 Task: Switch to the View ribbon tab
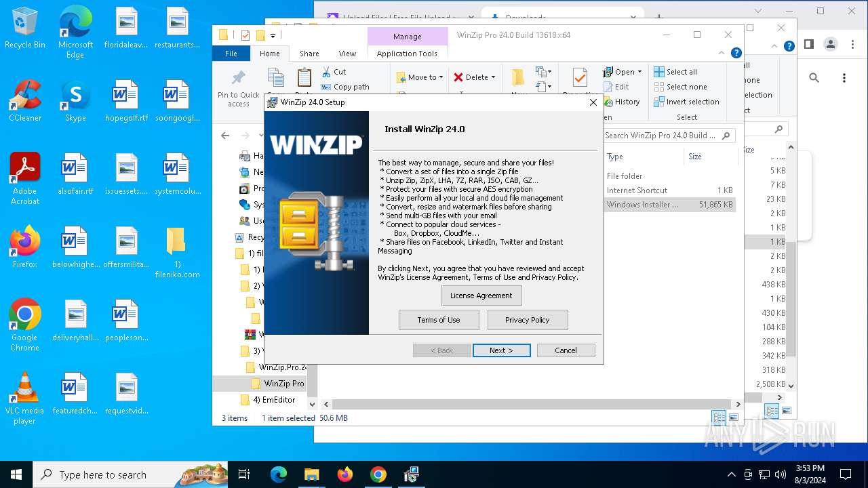click(x=347, y=54)
